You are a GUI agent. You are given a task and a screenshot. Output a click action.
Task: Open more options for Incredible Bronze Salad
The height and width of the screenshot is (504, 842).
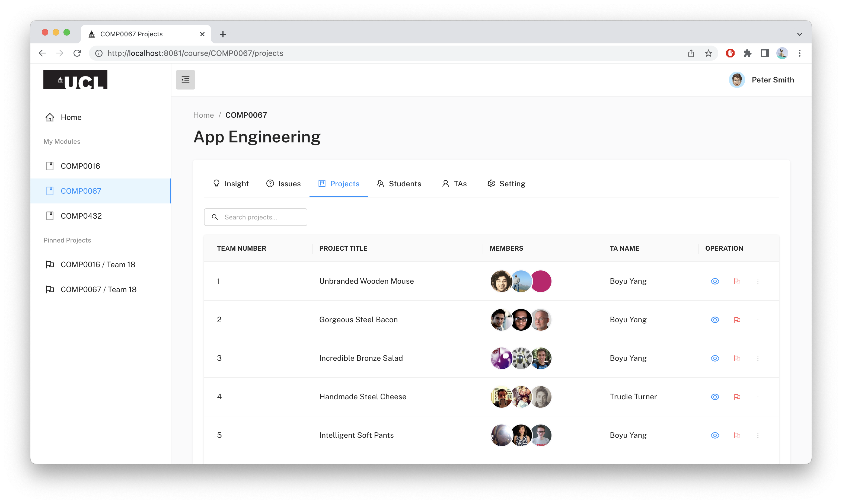tap(758, 358)
